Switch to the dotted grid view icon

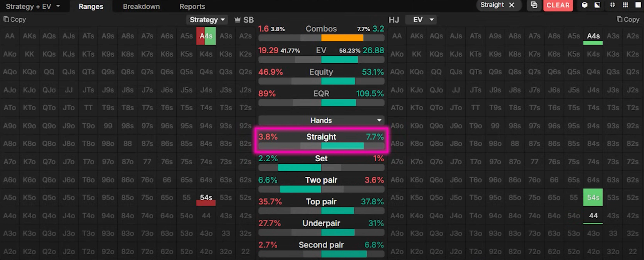point(625,5)
